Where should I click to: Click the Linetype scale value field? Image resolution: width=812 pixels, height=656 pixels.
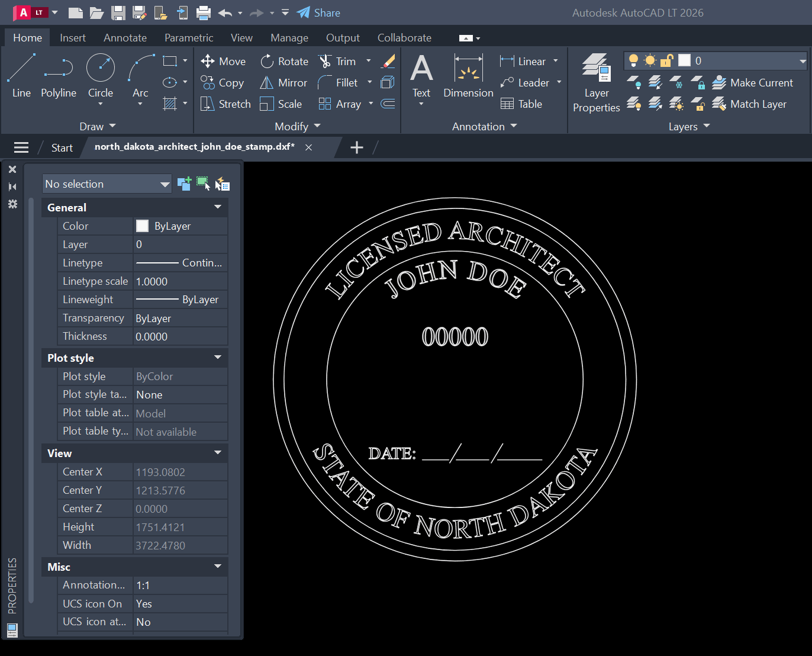[x=181, y=281]
